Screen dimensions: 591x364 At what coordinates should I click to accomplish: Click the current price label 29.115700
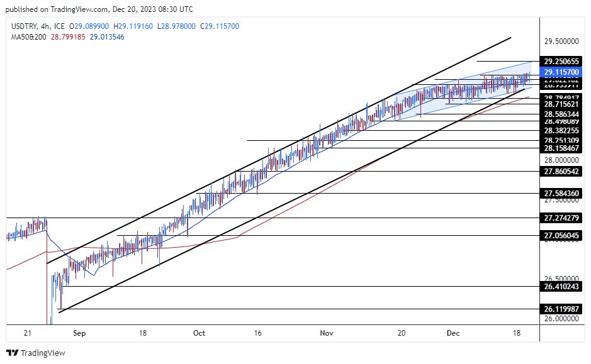coord(561,72)
